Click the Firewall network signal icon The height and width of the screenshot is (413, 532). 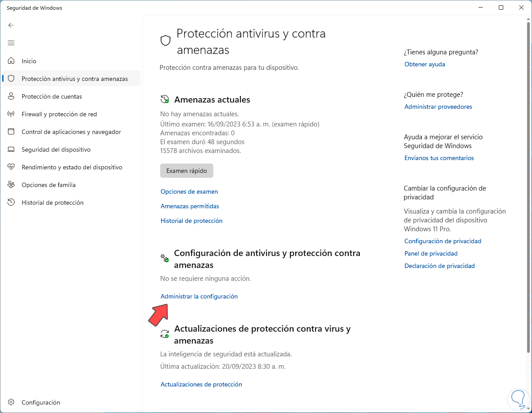pyautogui.click(x=12, y=114)
